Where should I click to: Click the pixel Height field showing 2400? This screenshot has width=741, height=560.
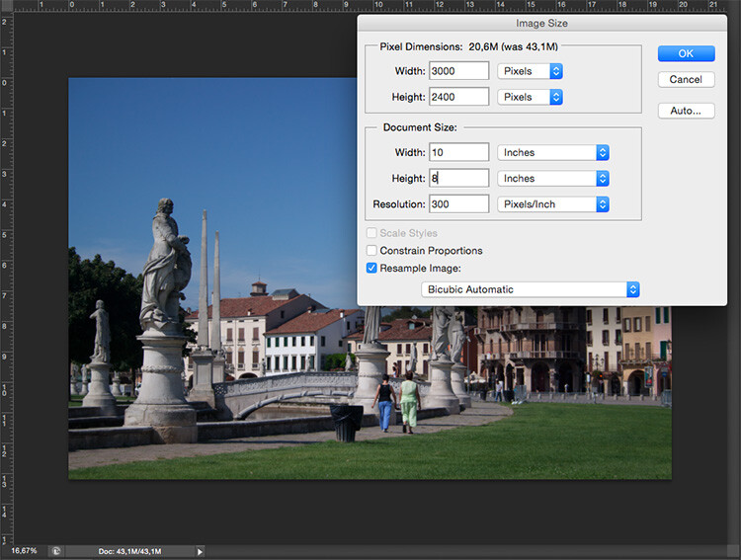click(x=459, y=97)
